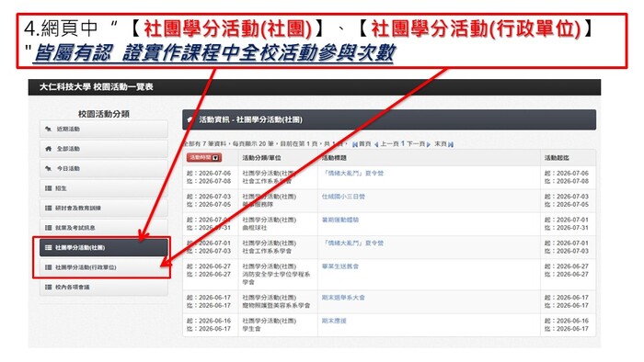This screenshot has width=644, height=362.
Task: Click the 校園活動分類 sidebar heading
Action: pyautogui.click(x=103, y=114)
